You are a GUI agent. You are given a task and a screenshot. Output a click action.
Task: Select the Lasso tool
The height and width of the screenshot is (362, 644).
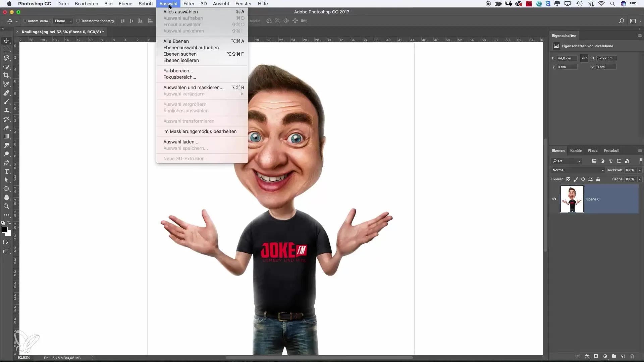click(6, 58)
